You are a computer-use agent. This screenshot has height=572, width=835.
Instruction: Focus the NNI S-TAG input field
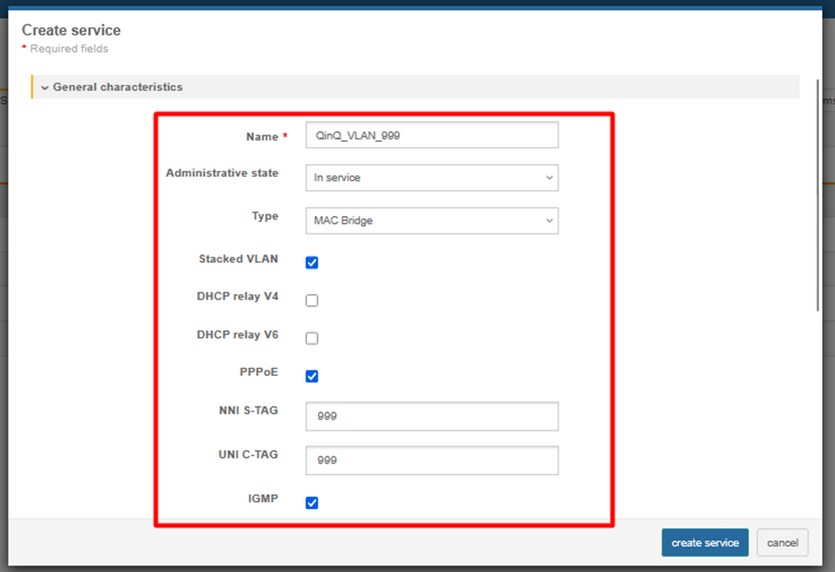[431, 416]
